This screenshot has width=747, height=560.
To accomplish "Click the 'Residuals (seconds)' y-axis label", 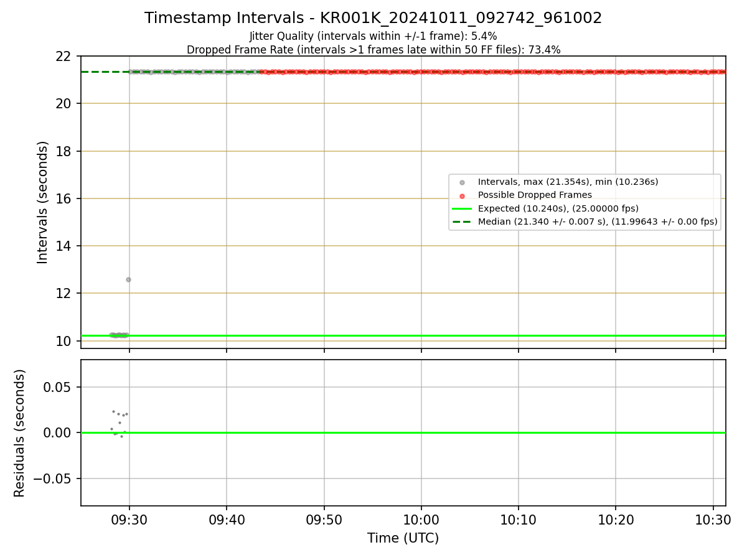I will click(20, 433).
